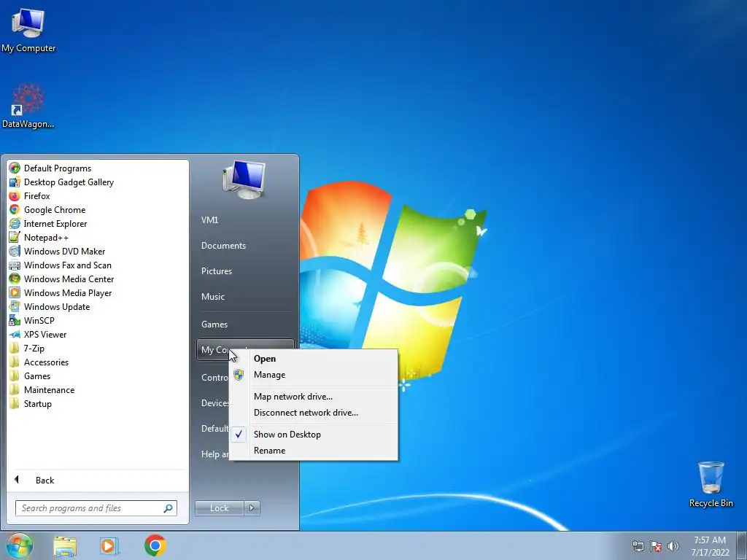This screenshot has width=747, height=560.
Task: Expand the Startup folder
Action: pos(30,403)
